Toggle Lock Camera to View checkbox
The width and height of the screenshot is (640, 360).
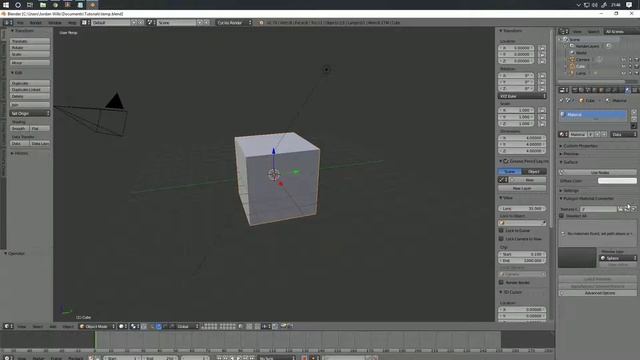click(501, 239)
